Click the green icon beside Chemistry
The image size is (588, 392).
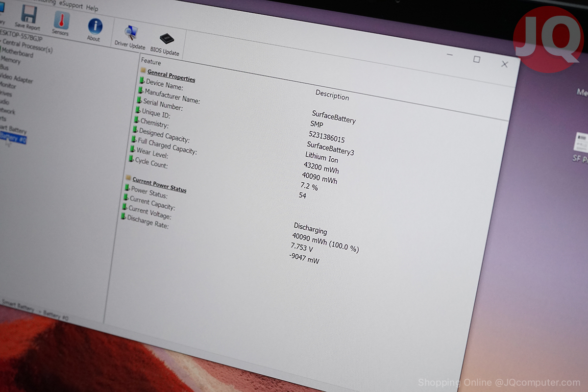click(x=137, y=120)
